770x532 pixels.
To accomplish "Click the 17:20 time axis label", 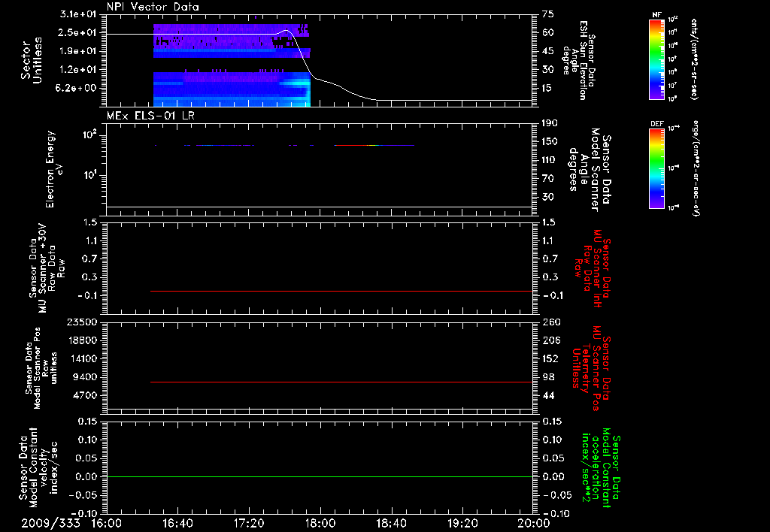I will 249,523.
